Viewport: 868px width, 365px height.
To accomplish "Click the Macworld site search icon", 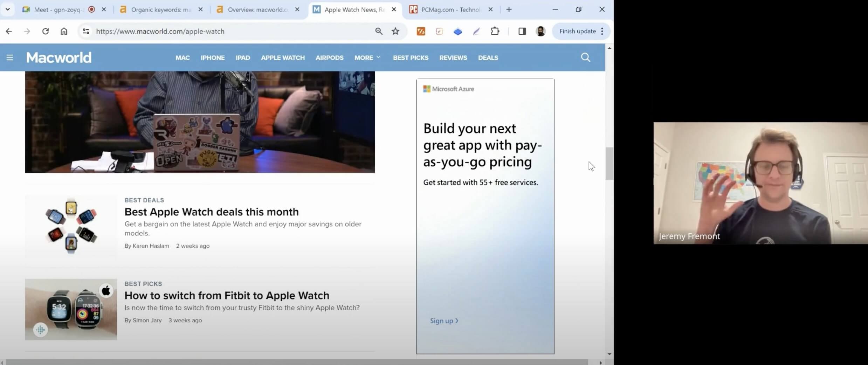I will click(x=585, y=57).
